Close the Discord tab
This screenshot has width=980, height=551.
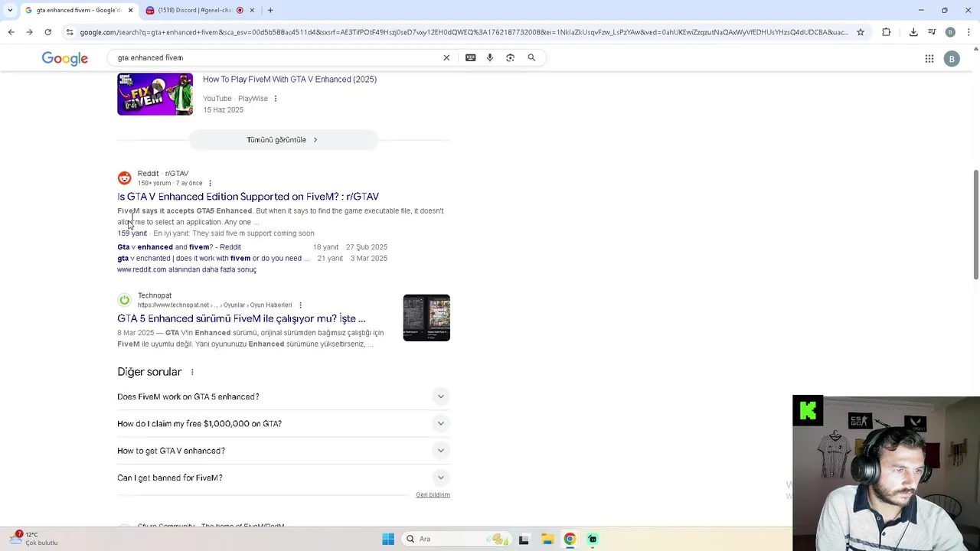pyautogui.click(x=252, y=10)
